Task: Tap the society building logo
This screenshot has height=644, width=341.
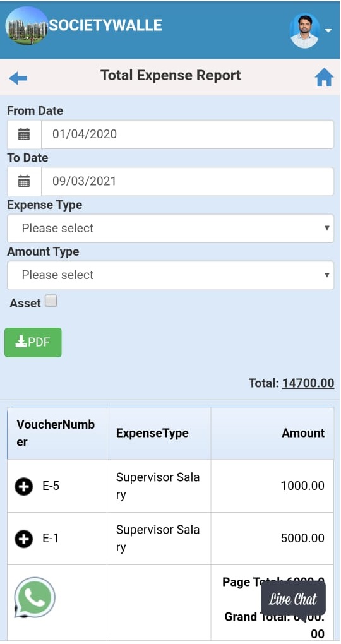Action: [x=27, y=25]
